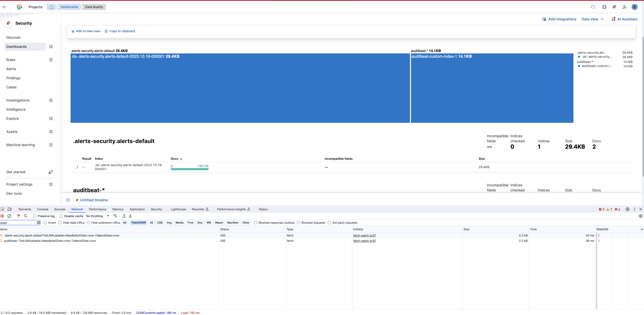
Task: Expand the .ds-.alerts-security index row
Action: 77,167
